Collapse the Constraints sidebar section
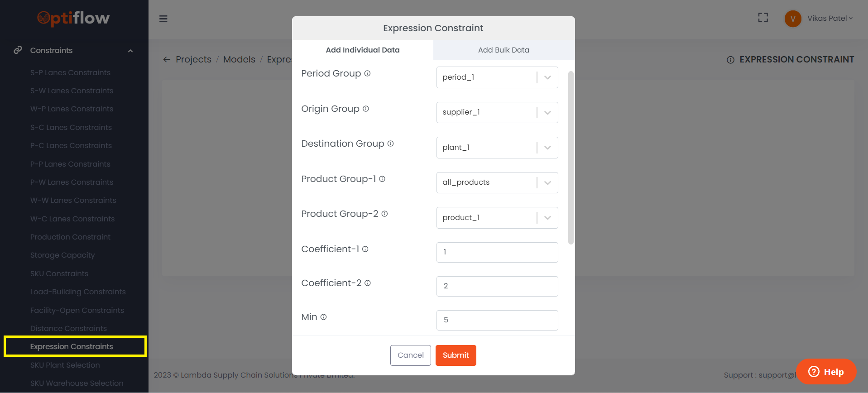 130,51
